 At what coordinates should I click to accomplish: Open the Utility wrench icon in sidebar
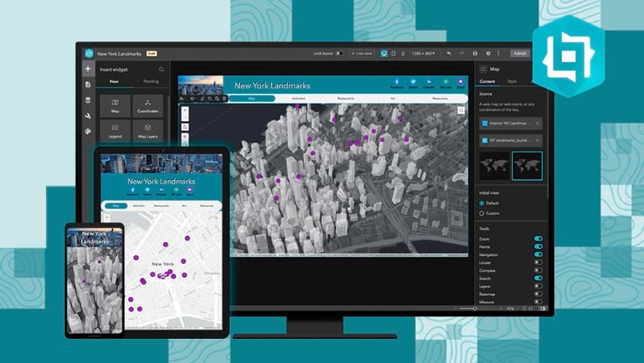[88, 116]
